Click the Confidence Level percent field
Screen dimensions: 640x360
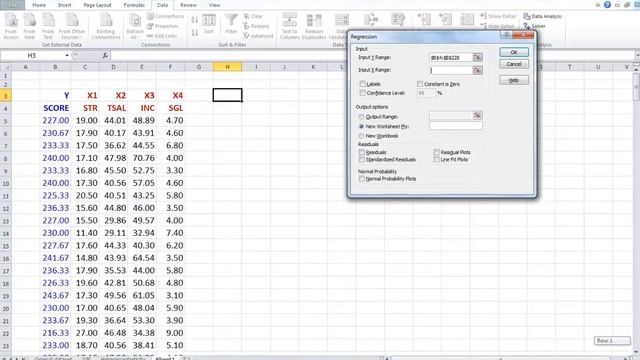pos(426,93)
